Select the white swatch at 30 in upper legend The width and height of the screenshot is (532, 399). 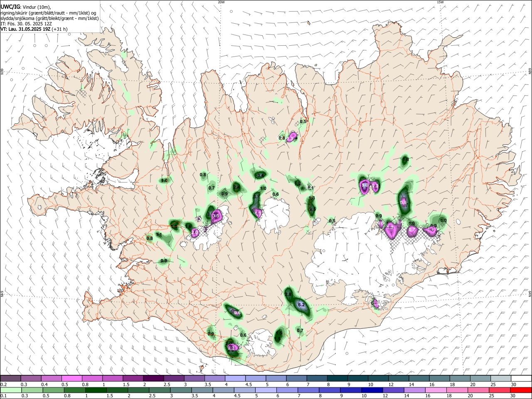[x=521, y=378]
